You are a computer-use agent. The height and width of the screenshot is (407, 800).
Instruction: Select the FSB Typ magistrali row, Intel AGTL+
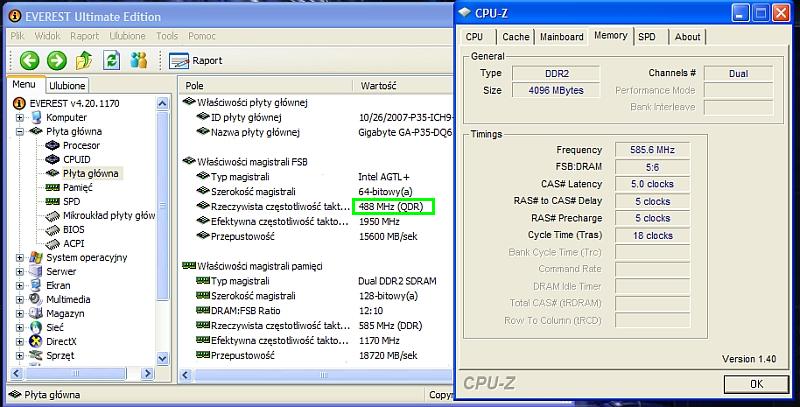pyautogui.click(x=316, y=177)
